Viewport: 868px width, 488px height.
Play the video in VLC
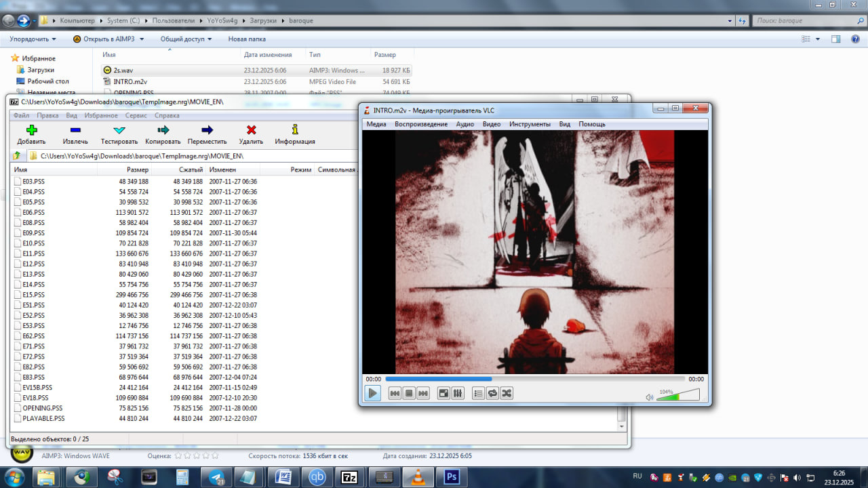tap(372, 393)
